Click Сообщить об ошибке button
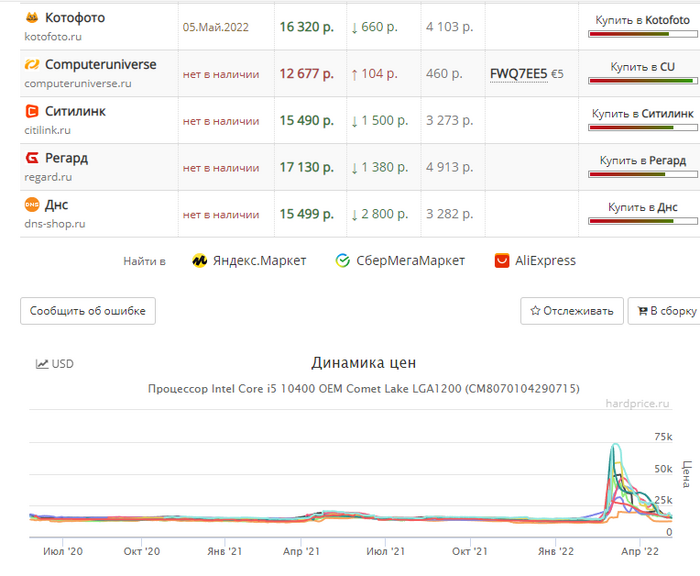Screen dimensions: 700x576 click(x=88, y=311)
